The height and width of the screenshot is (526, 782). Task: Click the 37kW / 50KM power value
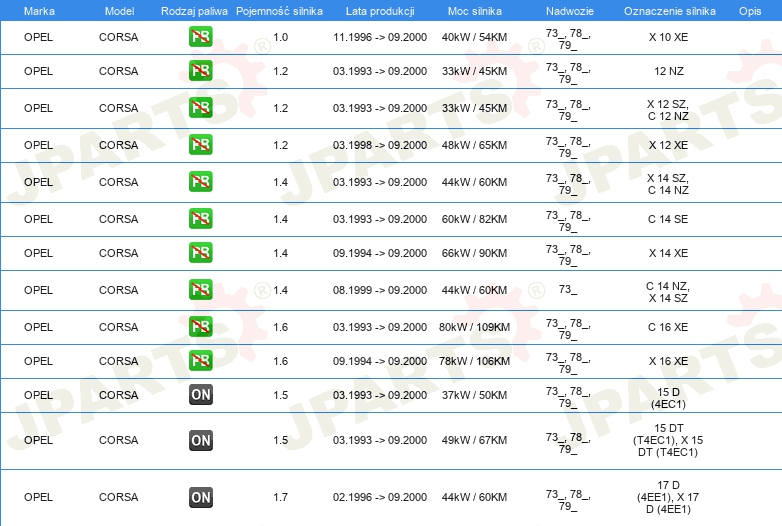tap(474, 395)
